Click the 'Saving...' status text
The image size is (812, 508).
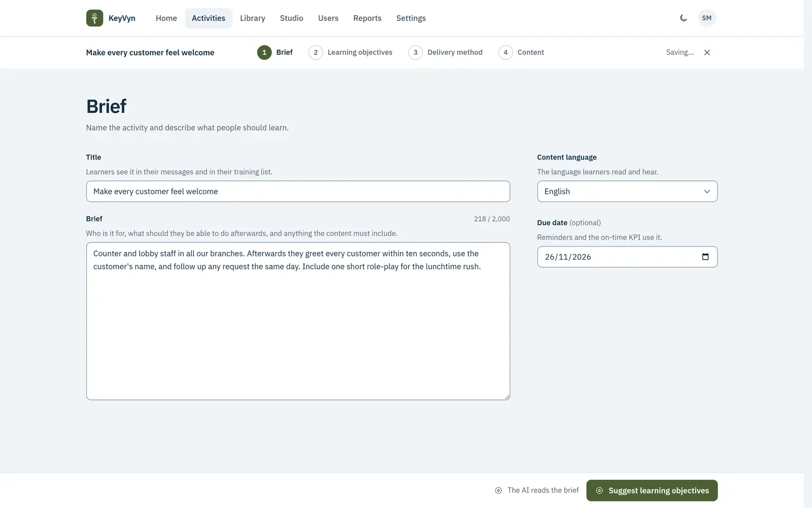coord(680,52)
